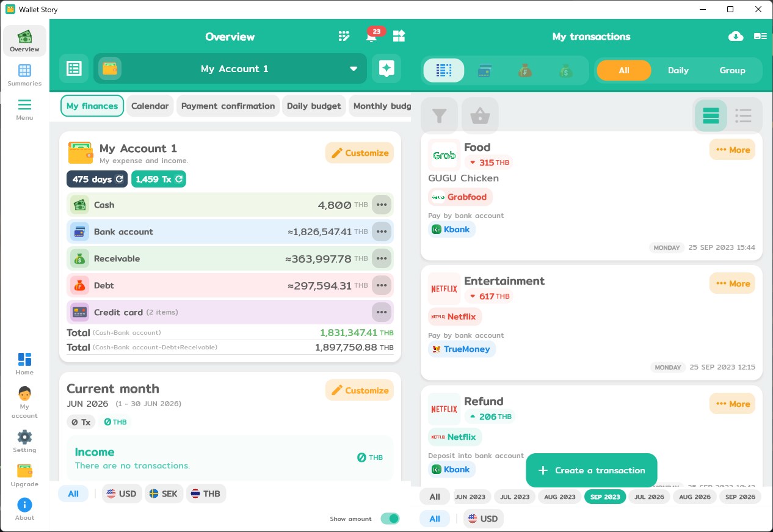
Task: Open the Credit card row options menu
Action: (x=382, y=312)
